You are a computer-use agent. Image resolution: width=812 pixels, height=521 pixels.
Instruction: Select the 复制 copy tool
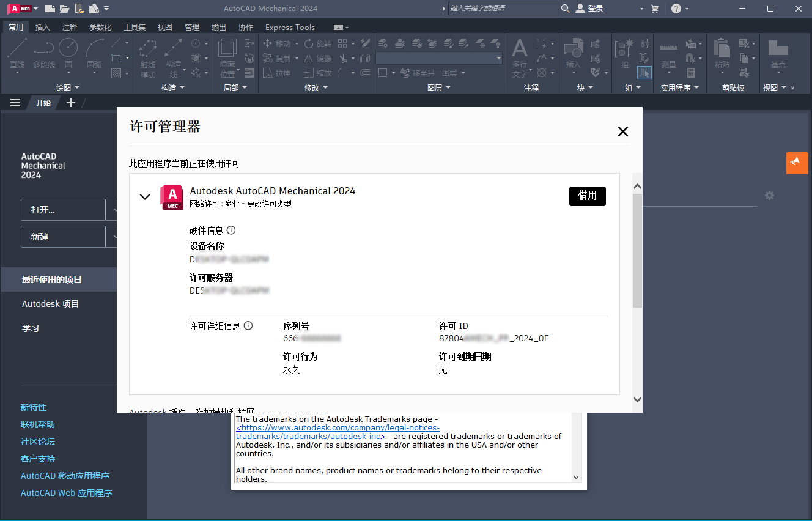coord(279,59)
